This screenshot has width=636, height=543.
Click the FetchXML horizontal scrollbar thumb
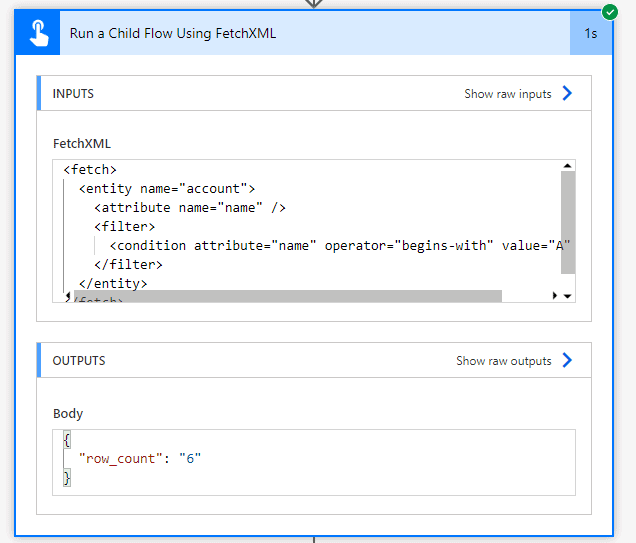point(288,296)
